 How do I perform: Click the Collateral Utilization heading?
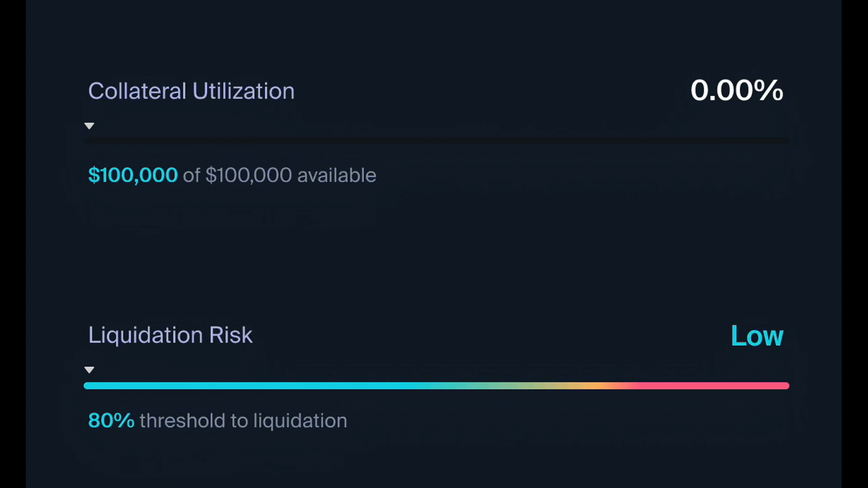pos(191,91)
